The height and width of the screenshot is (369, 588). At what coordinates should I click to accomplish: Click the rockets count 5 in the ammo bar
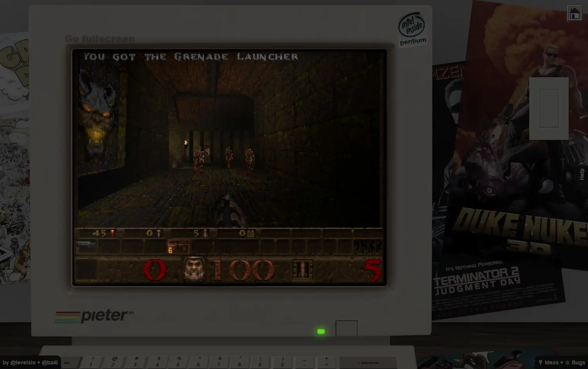pyautogui.click(x=196, y=233)
